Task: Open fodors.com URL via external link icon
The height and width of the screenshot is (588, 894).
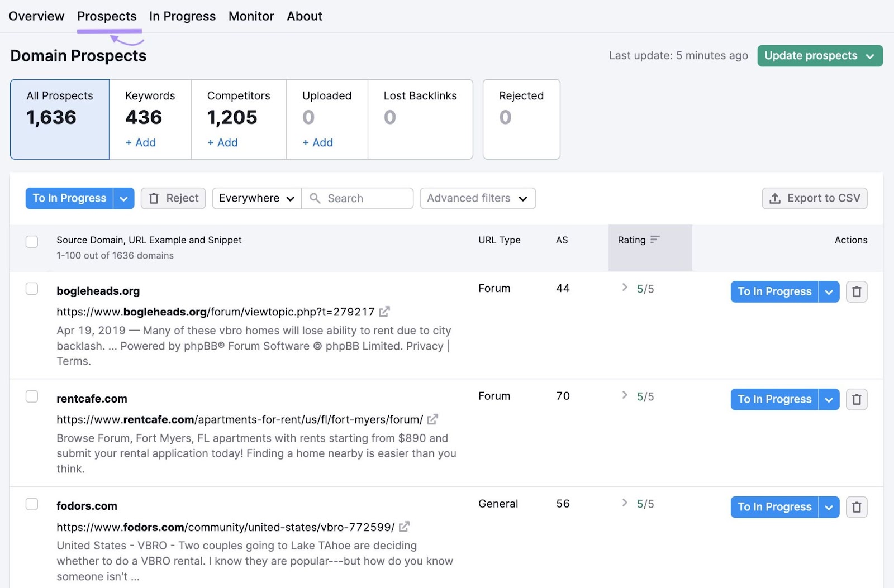Action: point(404,527)
